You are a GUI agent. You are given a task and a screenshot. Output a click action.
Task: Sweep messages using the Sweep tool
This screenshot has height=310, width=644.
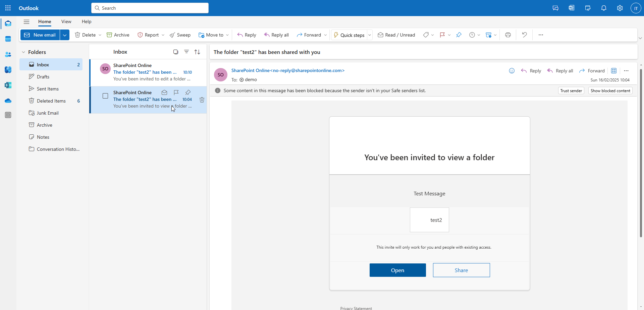pos(180,35)
